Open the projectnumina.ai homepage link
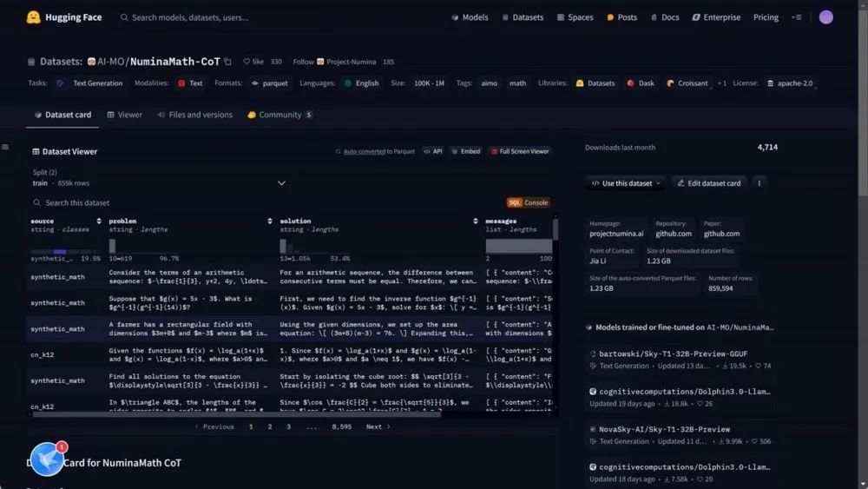Image resolution: width=868 pixels, height=489 pixels. (616, 234)
